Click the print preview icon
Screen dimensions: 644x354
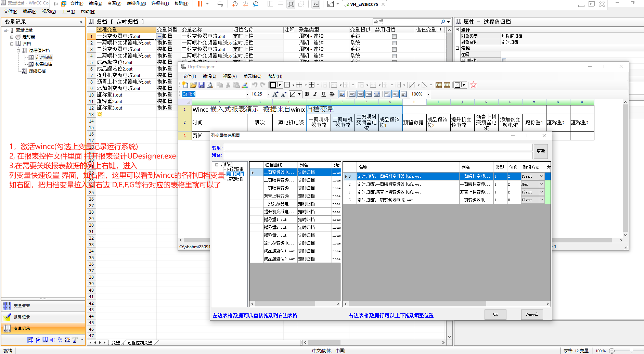[x=210, y=85]
